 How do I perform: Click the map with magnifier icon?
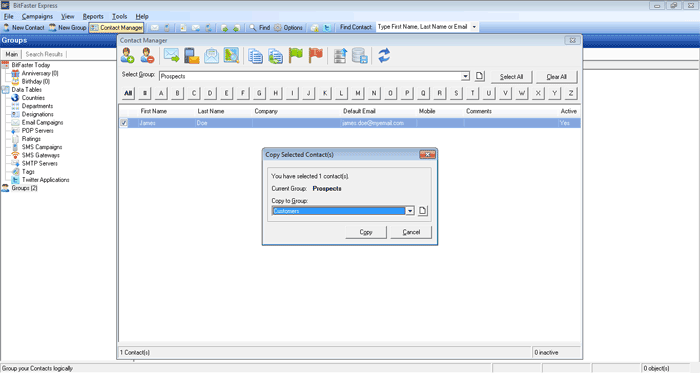click(231, 56)
